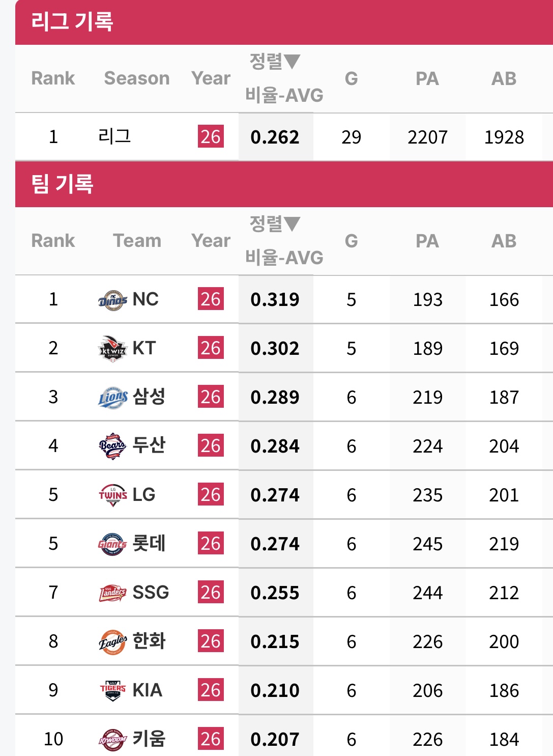Sort team table by G column
This screenshot has width=553, height=756.
(x=351, y=241)
